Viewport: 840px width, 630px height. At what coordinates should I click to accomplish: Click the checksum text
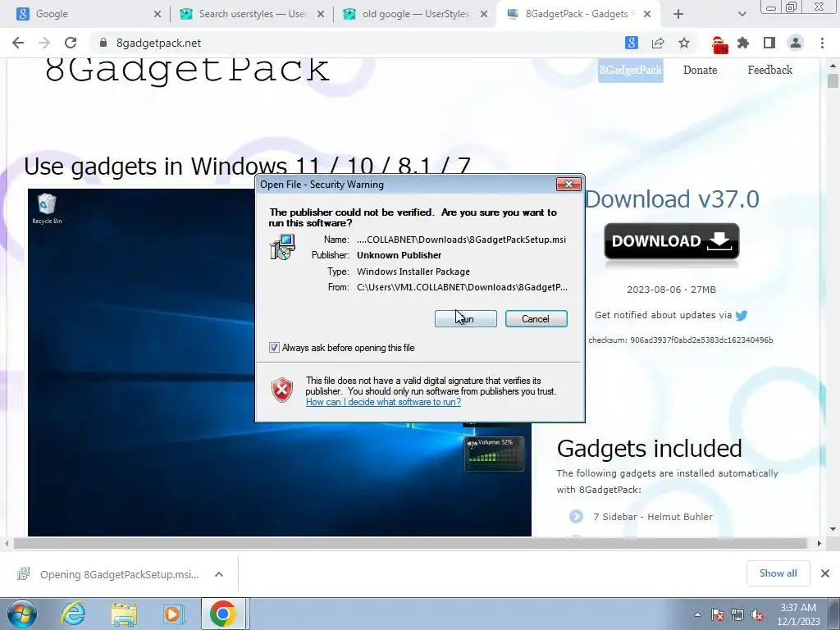680,340
